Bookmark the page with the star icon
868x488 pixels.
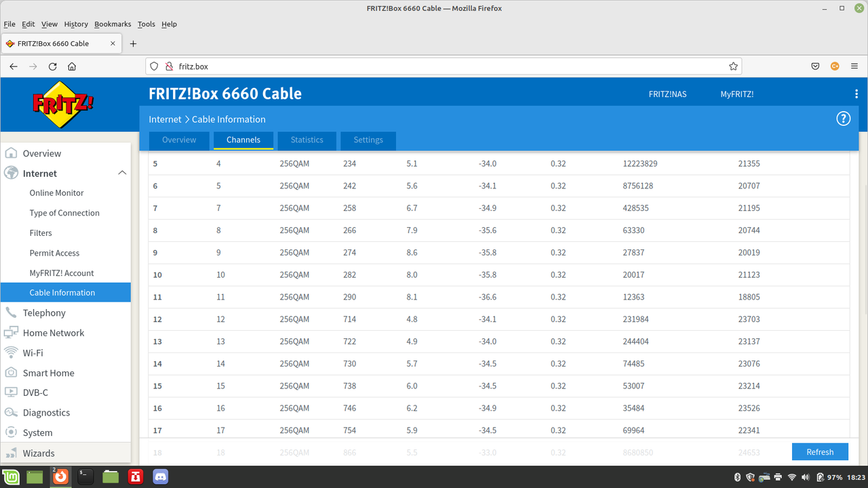coord(733,66)
